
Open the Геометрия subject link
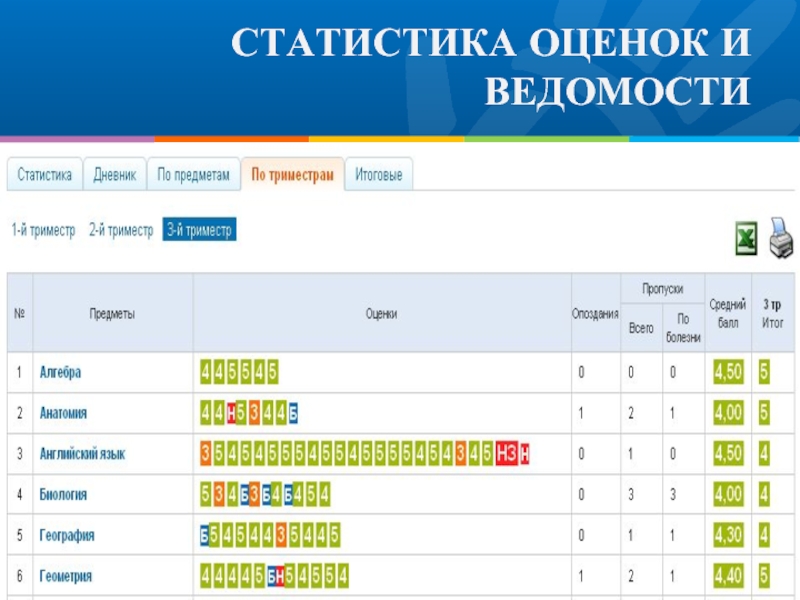pos(66,576)
